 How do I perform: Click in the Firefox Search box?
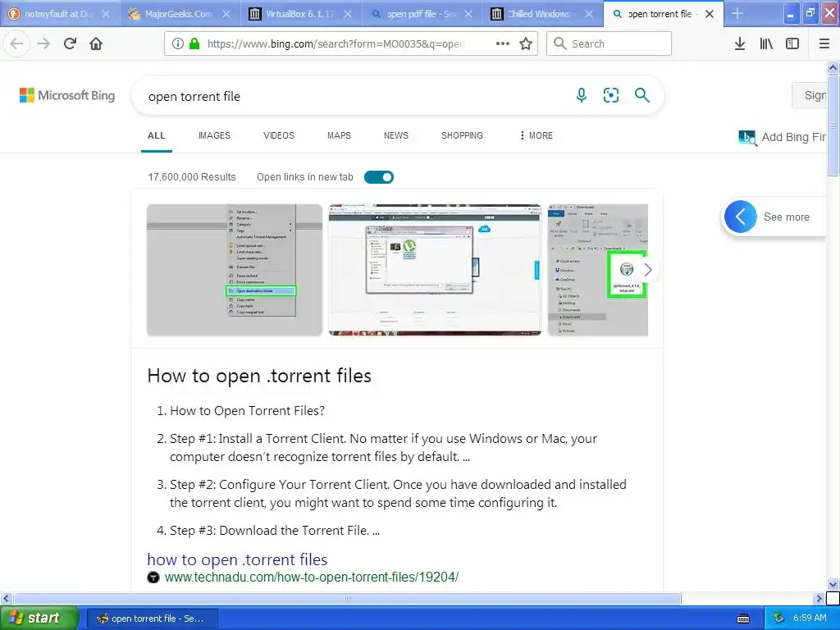[x=609, y=44]
